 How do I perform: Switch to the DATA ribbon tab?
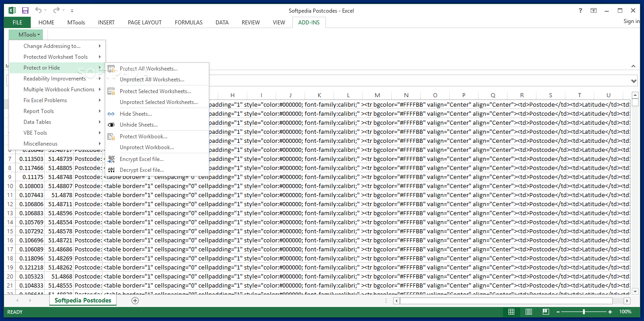[222, 23]
